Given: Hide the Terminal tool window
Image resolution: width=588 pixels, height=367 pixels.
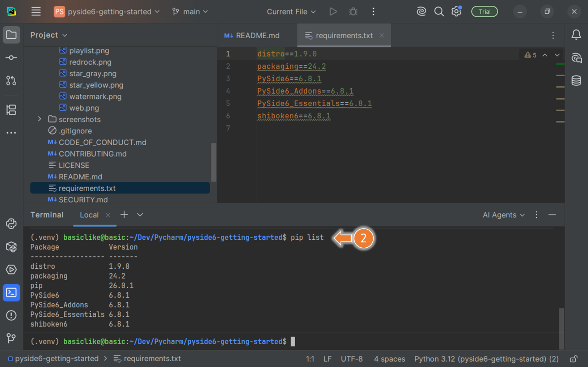Looking at the screenshot, I should point(552,215).
